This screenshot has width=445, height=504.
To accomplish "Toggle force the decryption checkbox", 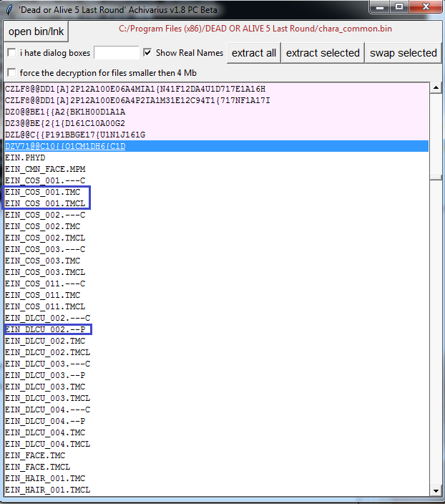I will coord(11,72).
